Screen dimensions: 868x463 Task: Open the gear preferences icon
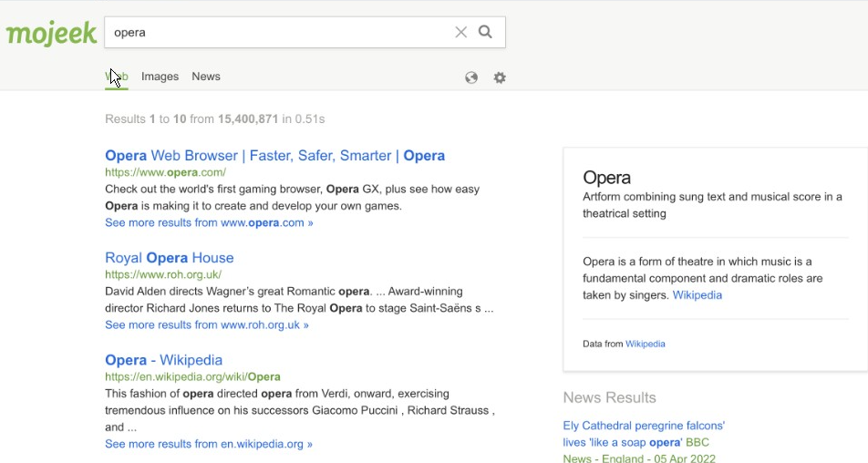pyautogui.click(x=500, y=77)
